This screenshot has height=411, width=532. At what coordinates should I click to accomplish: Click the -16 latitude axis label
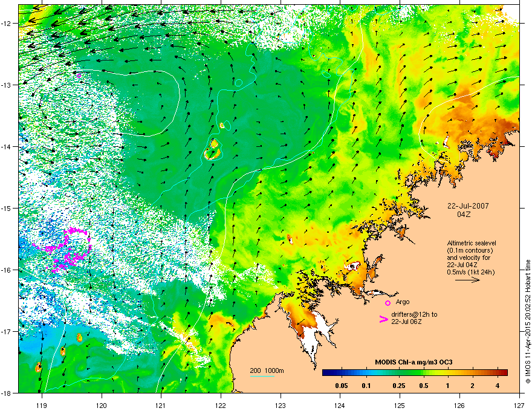click(7, 270)
